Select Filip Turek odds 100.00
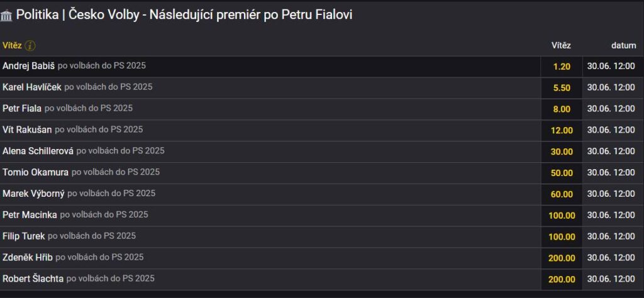This screenshot has width=644, height=298. tap(561, 236)
